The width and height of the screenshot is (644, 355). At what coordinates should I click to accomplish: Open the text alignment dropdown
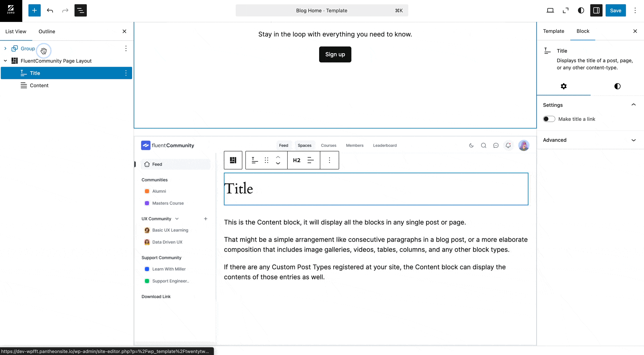point(310,160)
